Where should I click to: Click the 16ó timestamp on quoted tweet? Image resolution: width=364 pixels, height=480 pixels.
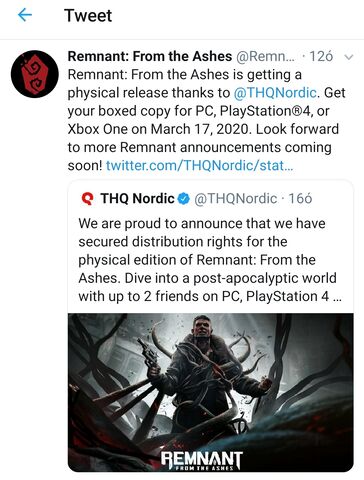pyautogui.click(x=300, y=199)
